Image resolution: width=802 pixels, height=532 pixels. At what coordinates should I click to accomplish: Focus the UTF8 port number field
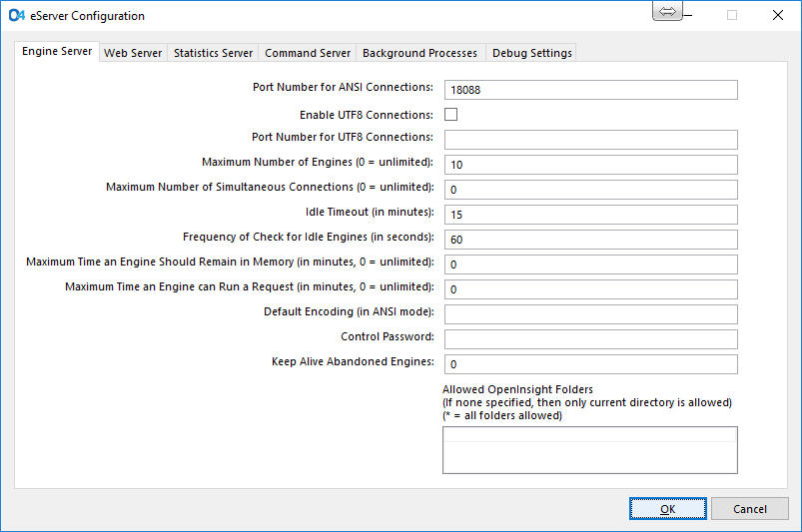coord(590,140)
